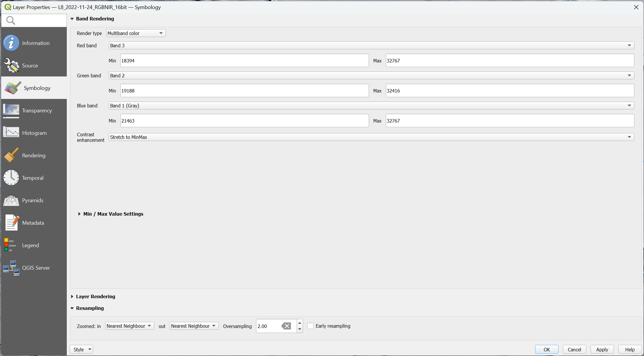Click the QGIS Server icon
Image resolution: width=644 pixels, height=356 pixels.
click(11, 268)
